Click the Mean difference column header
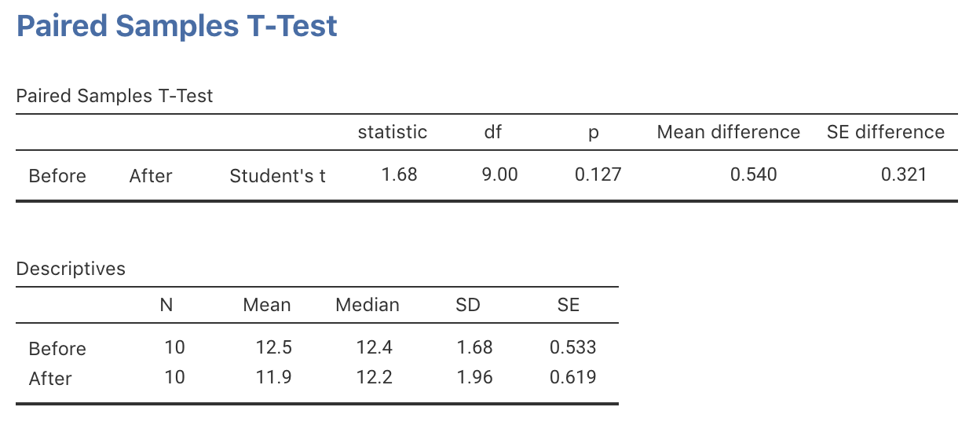This screenshot has height=429, width=980. 728,132
